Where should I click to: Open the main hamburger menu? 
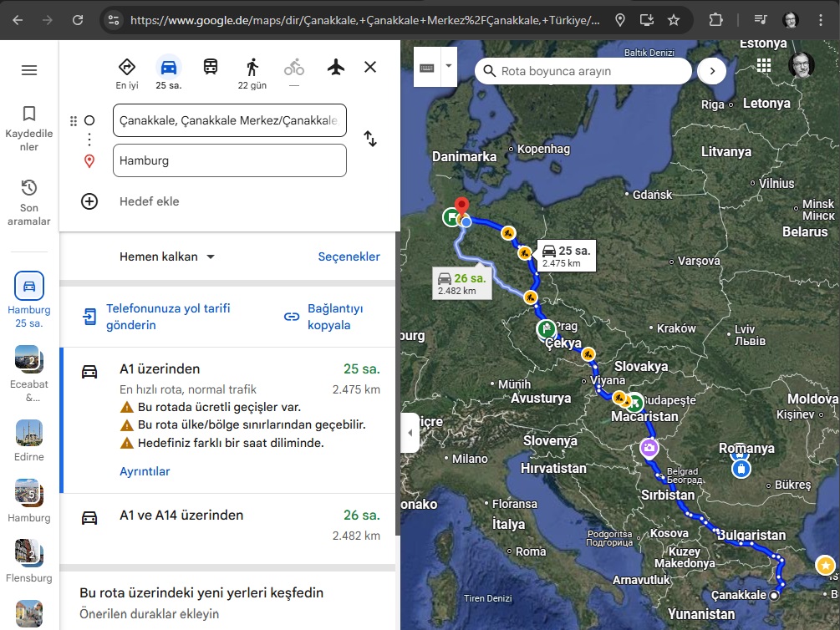point(29,70)
